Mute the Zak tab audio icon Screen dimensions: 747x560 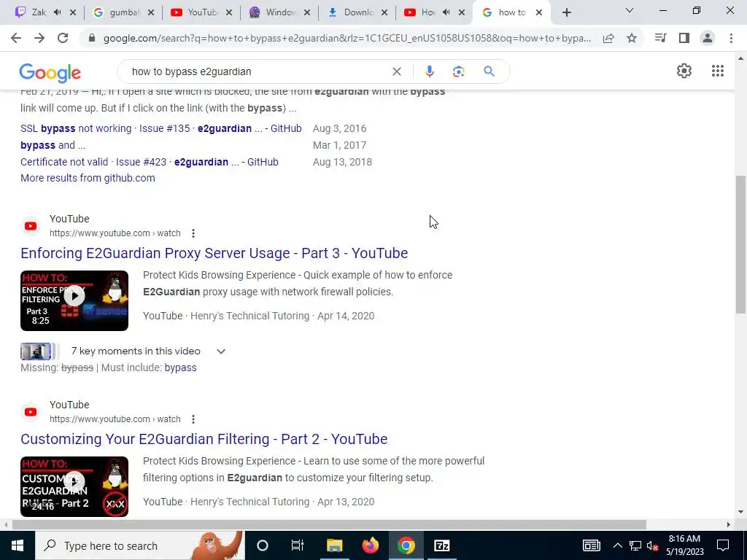coord(58,12)
